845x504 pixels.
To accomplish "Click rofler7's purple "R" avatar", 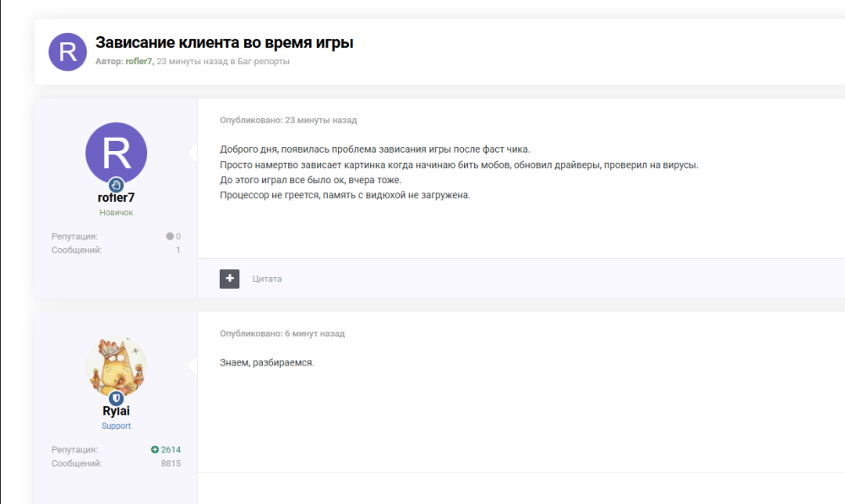I will coord(116,153).
